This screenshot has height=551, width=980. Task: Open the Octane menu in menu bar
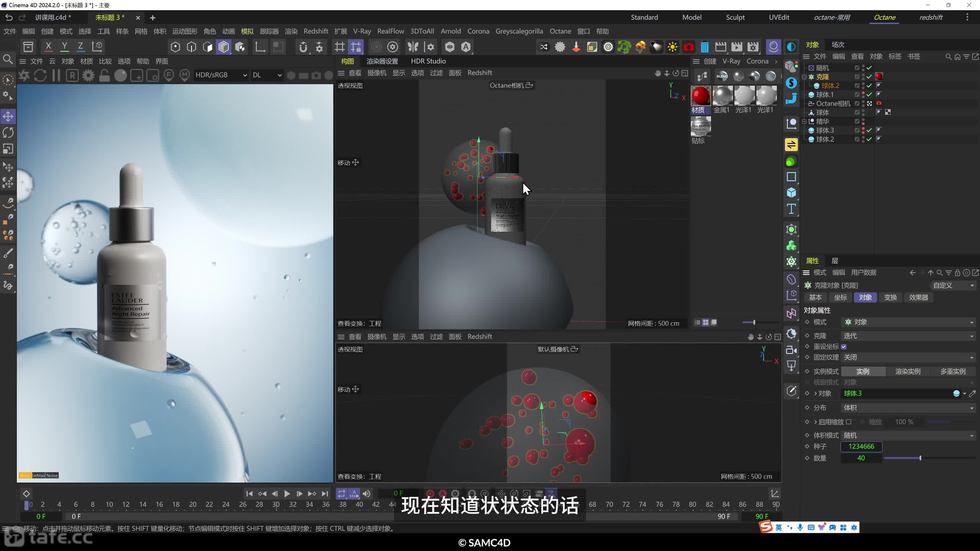tap(560, 31)
